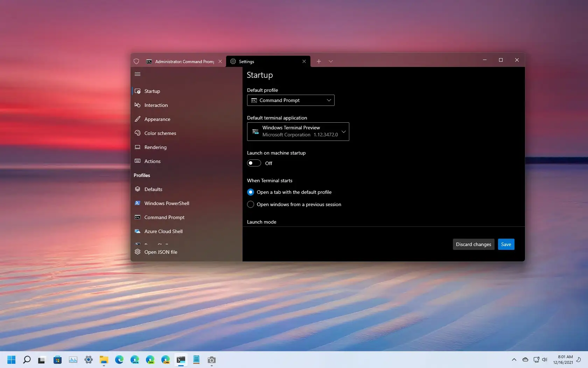Open Edge Beta from the taskbar
Viewport: 588px width, 368px height.
coord(135,360)
